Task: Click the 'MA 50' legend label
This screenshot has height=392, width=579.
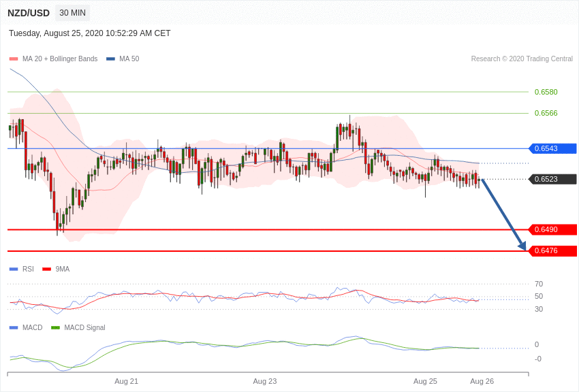Action: 129,59
